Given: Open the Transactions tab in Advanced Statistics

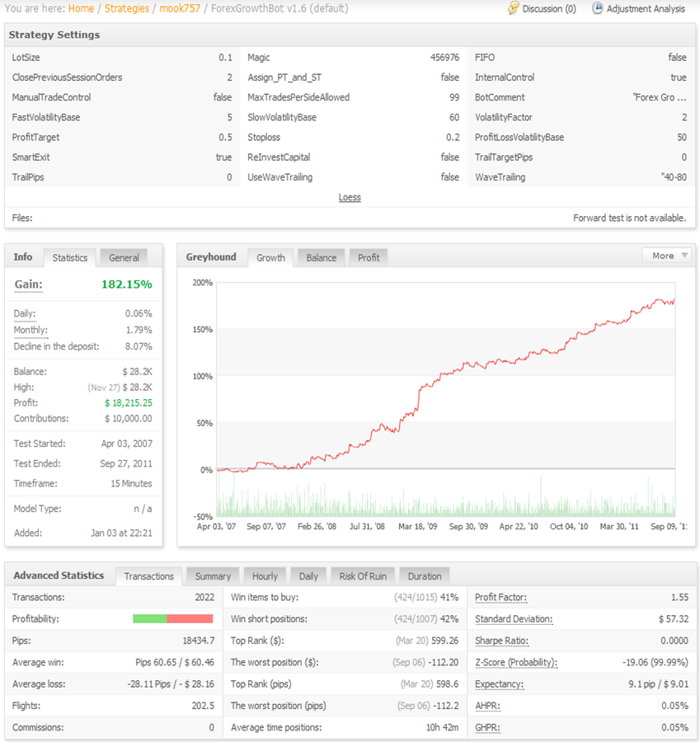Looking at the screenshot, I should point(149,576).
